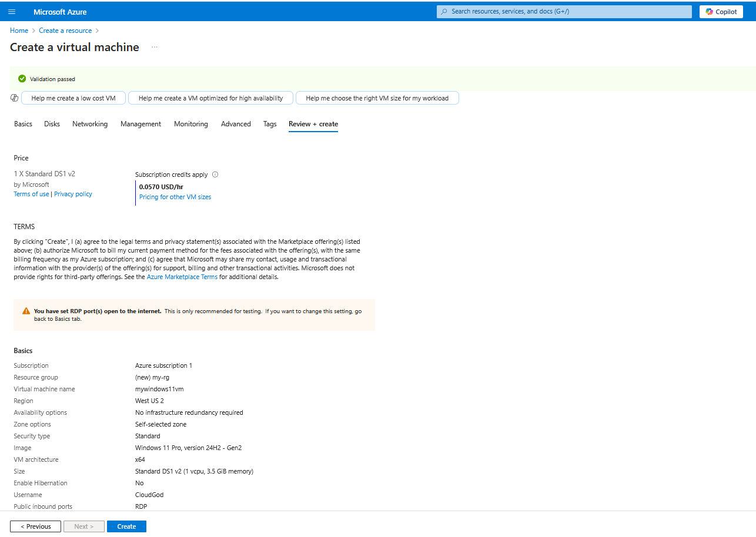
Task: Click the RDP warning triangle icon
Action: tap(26, 311)
